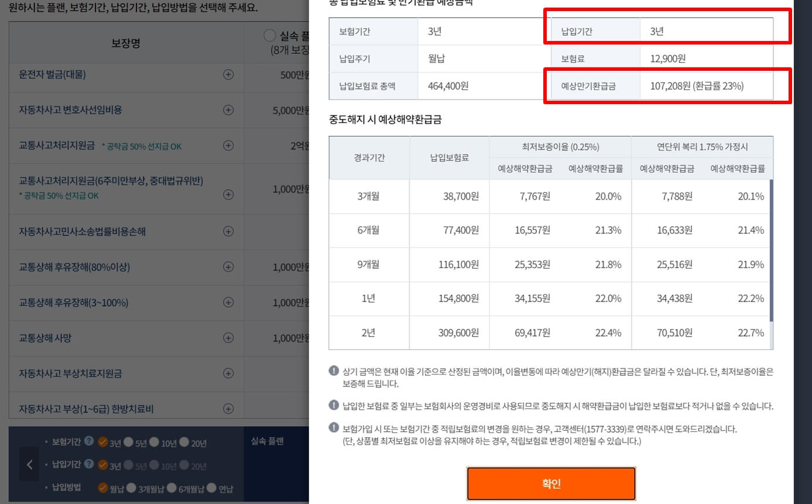This screenshot has height=504, width=812.
Task: Click the 116,100원 paid premium cell
Action: click(x=449, y=265)
